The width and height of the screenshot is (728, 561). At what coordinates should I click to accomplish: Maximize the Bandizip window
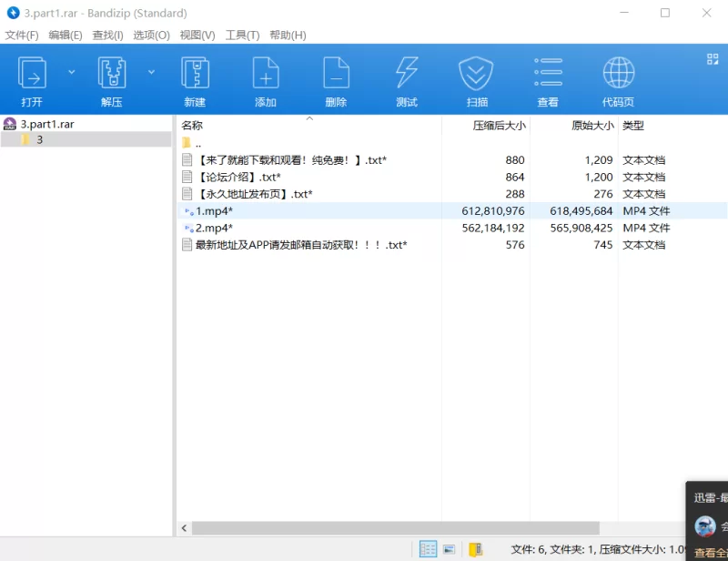(x=665, y=13)
